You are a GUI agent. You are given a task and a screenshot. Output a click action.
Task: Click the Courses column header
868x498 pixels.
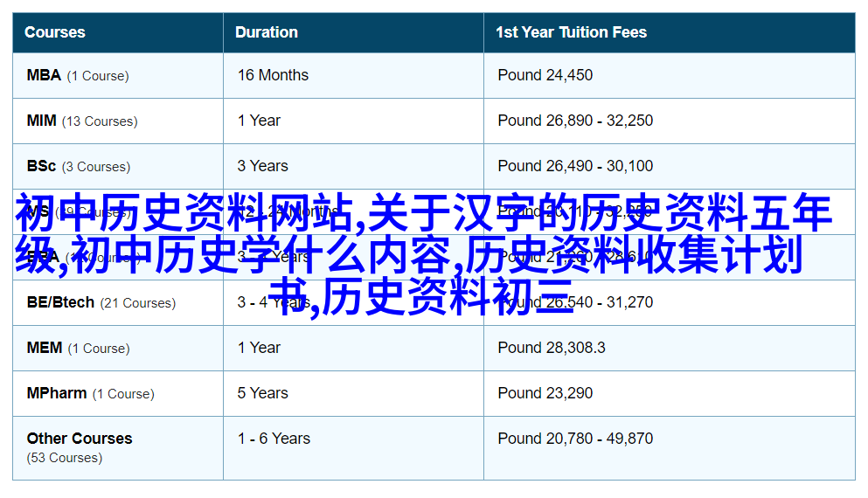[x=55, y=32]
